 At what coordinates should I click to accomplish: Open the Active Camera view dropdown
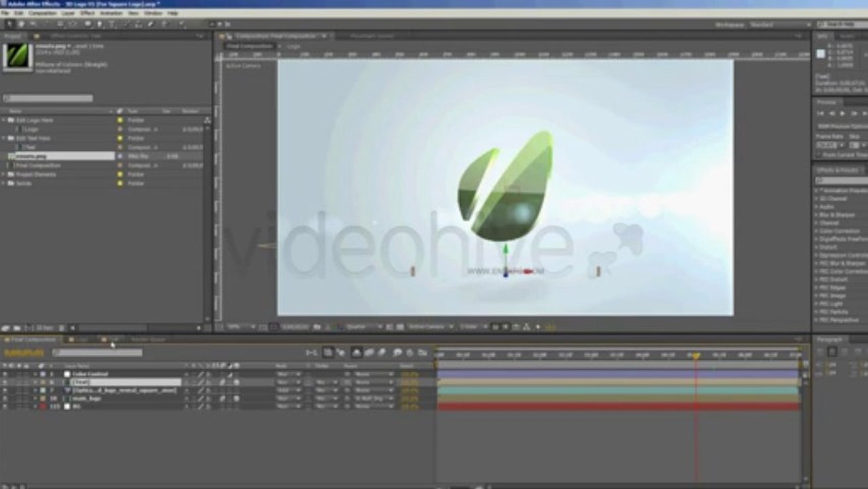432,327
